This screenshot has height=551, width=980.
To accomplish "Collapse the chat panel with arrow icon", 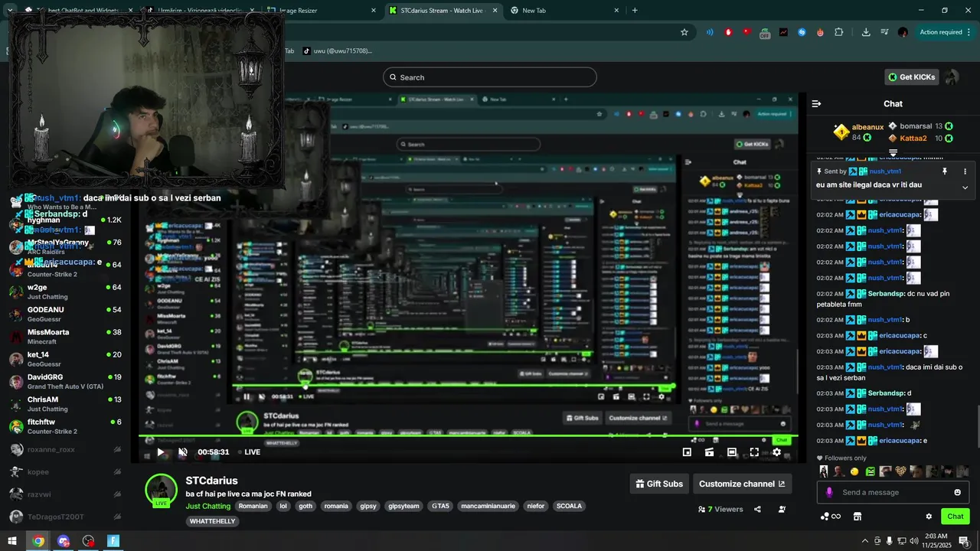I will 816,103.
